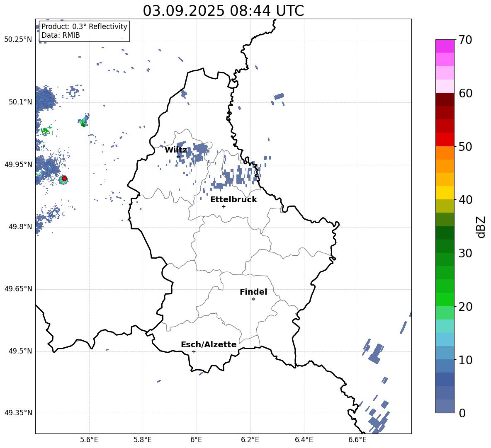Click the Esch/Alzette station cross marker

coord(194,351)
